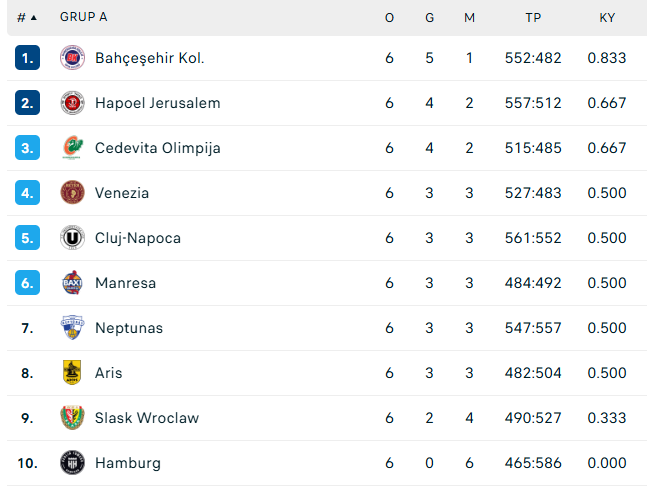
Task: Click the Slask Wroclaw team logo
Action: click(x=72, y=418)
